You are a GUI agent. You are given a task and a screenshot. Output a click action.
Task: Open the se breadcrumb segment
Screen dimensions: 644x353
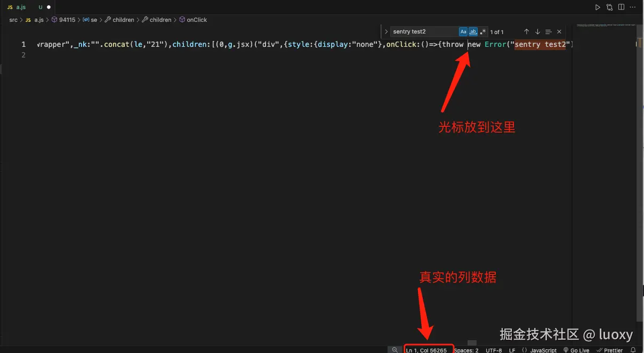(x=90, y=20)
